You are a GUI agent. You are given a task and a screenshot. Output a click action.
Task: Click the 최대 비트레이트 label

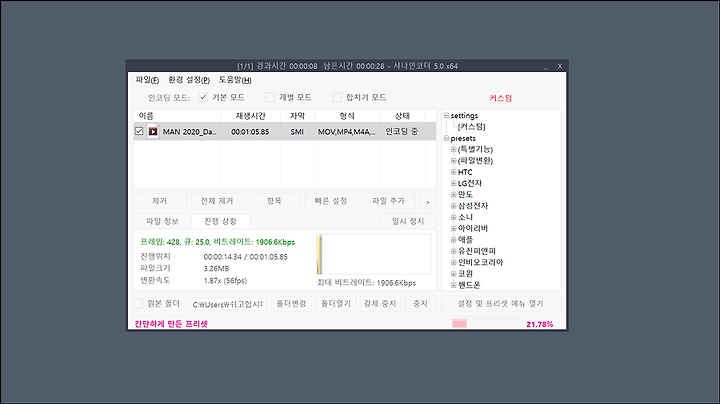tap(366, 283)
